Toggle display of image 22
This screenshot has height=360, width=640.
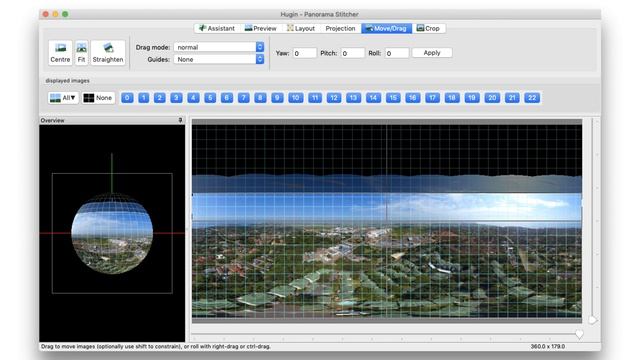pos(532,98)
